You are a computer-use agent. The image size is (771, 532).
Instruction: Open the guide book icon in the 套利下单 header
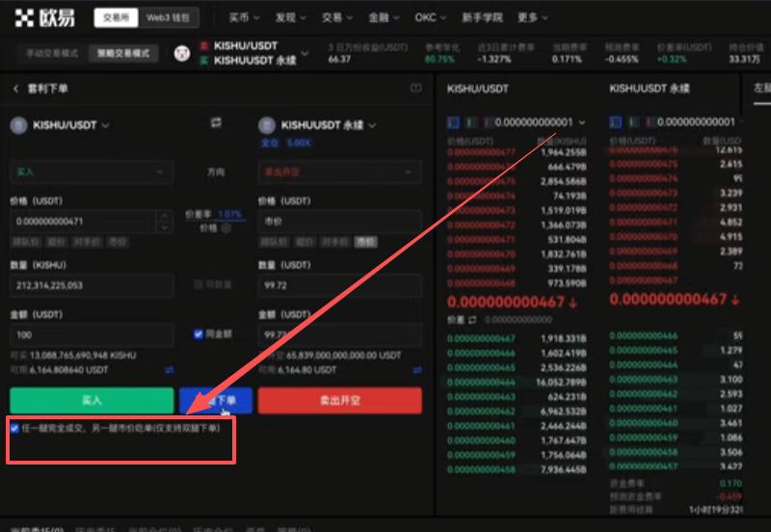[x=416, y=88]
